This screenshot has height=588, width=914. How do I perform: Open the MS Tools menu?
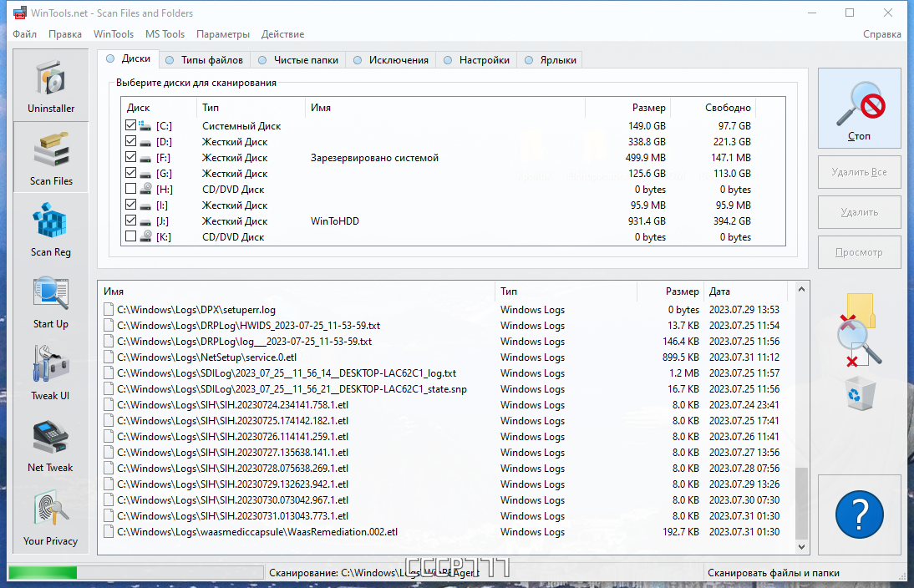(x=165, y=34)
